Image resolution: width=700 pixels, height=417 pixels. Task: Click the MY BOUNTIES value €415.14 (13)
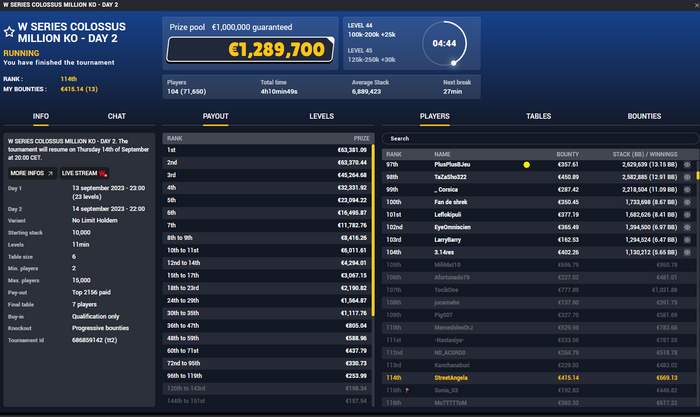click(79, 89)
